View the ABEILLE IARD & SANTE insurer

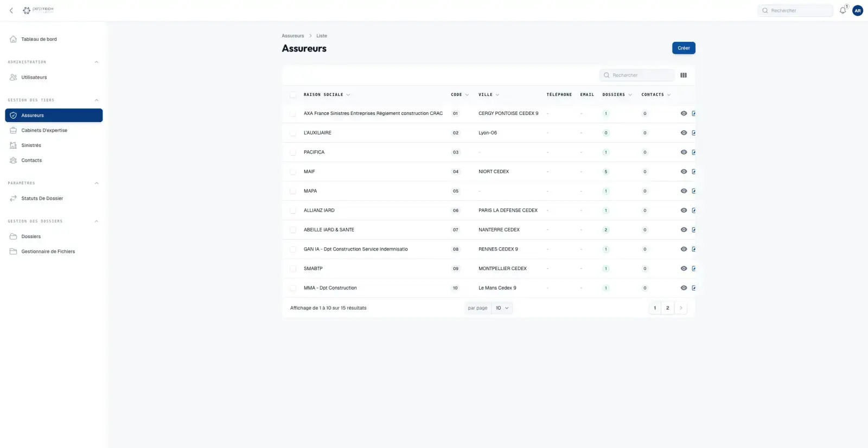684,230
